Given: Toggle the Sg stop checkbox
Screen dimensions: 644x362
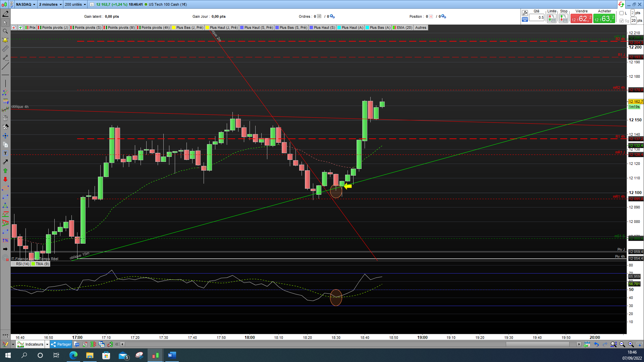Looking at the screenshot, I should coord(622,21).
